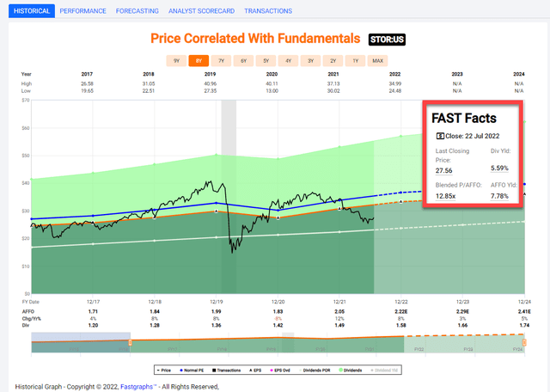Click the Blended P/AFFO value 12.85x
Viewport: 550px width, 392px height.
click(x=445, y=196)
